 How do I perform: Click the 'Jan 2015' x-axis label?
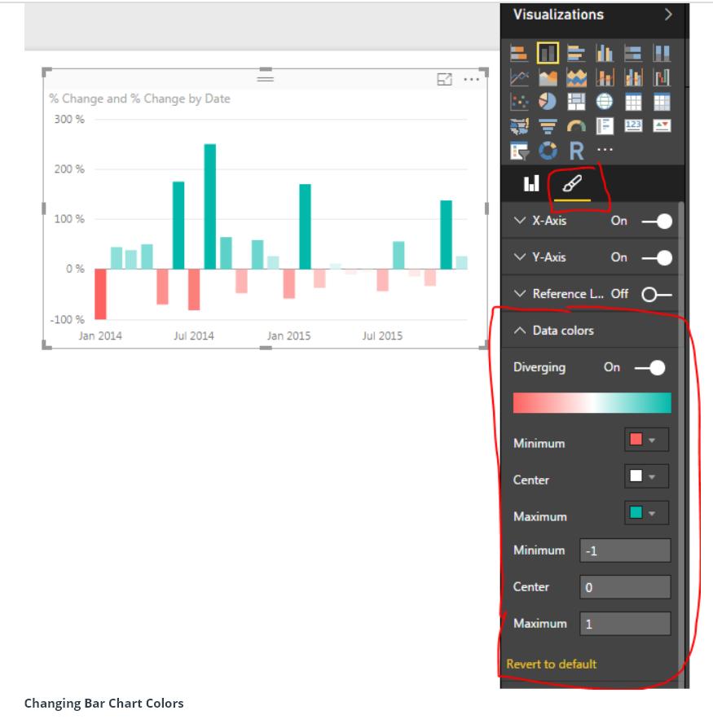tap(288, 335)
